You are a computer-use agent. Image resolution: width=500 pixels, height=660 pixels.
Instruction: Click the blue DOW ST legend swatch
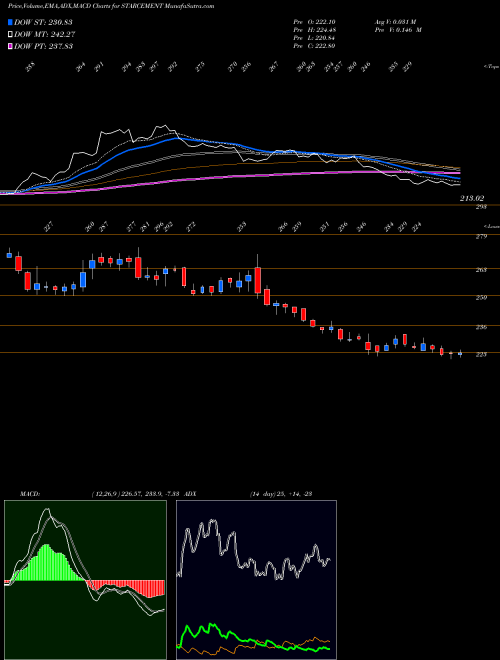10,22
